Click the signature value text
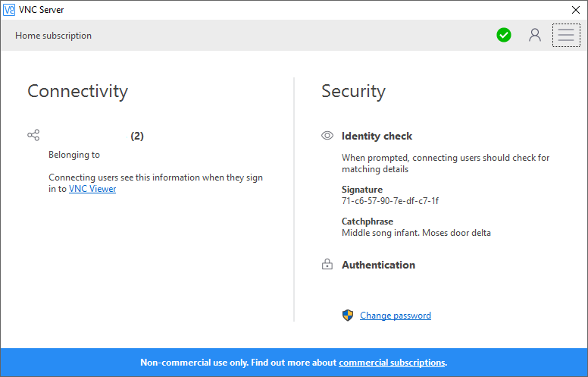This screenshot has width=588, height=377. (390, 201)
